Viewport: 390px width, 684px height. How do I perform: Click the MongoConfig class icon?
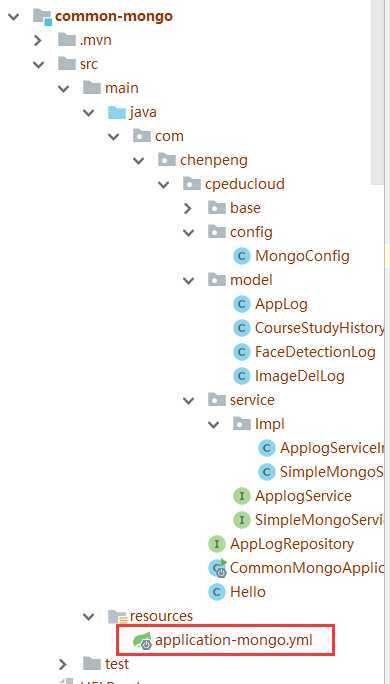pyautogui.click(x=241, y=256)
